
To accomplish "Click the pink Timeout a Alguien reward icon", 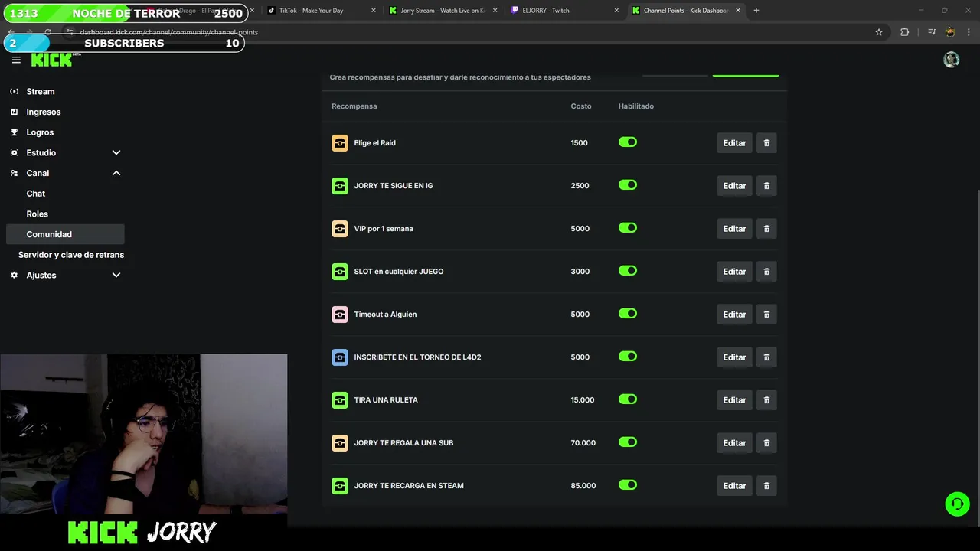I will (340, 315).
